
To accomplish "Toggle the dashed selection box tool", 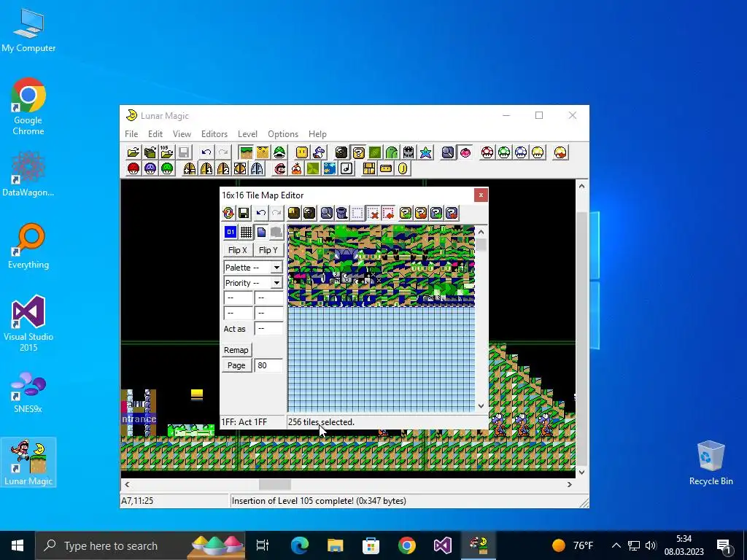I will click(x=357, y=213).
